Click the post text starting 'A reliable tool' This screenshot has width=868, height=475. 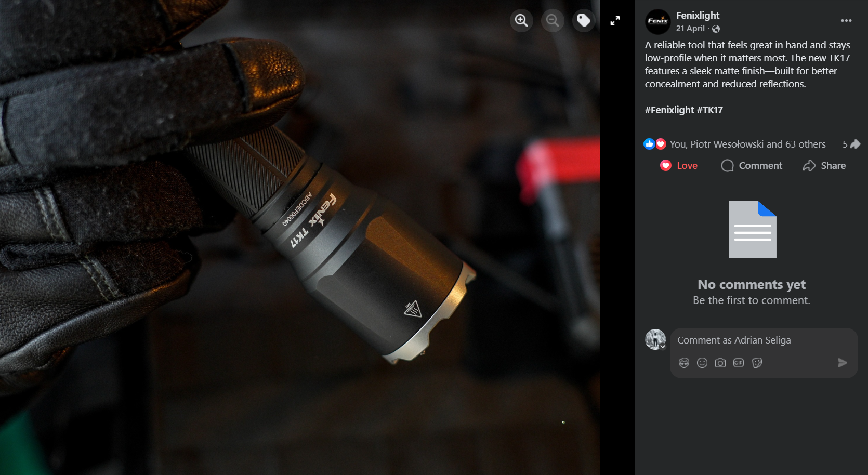[747, 64]
